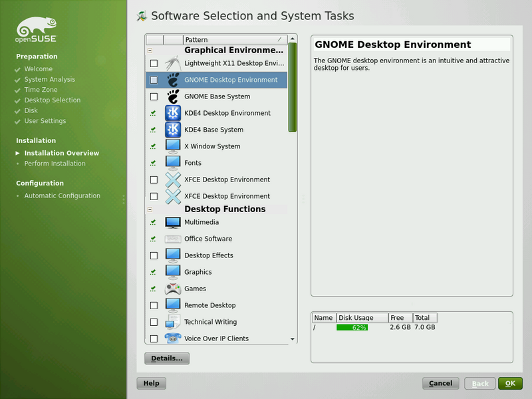Toggle the X Window System status mark
The width and height of the screenshot is (532, 399).
click(x=154, y=146)
